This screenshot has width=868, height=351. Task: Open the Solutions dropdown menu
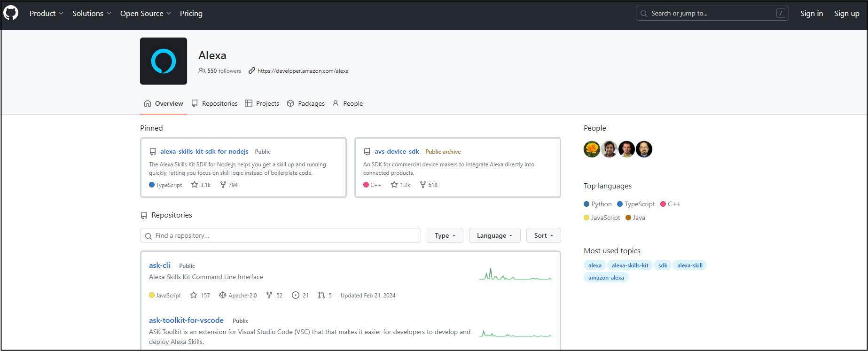pos(92,14)
